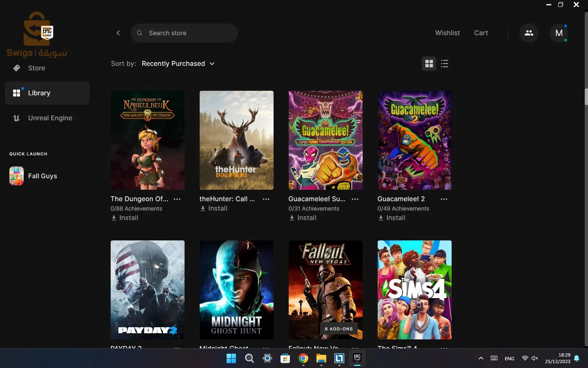Screen dimensions: 588x368
Task: Click Guacamelee! Su... title text
Action: point(317,199)
